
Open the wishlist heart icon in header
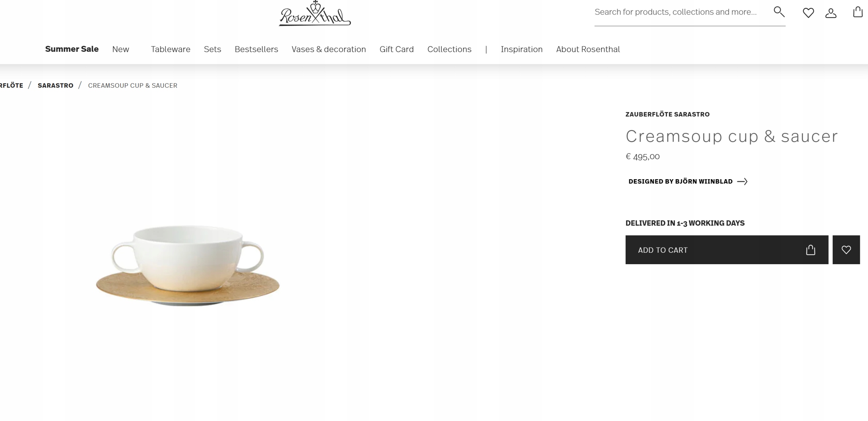coord(808,13)
